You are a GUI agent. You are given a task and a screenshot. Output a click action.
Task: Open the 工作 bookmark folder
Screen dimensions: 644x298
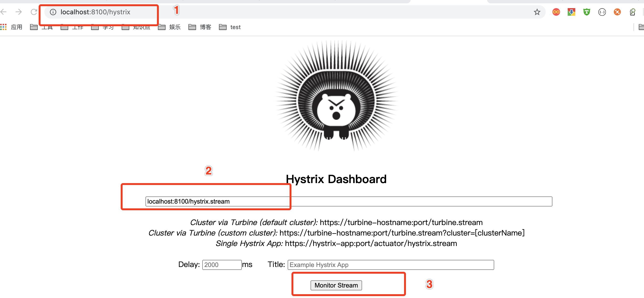click(x=72, y=27)
